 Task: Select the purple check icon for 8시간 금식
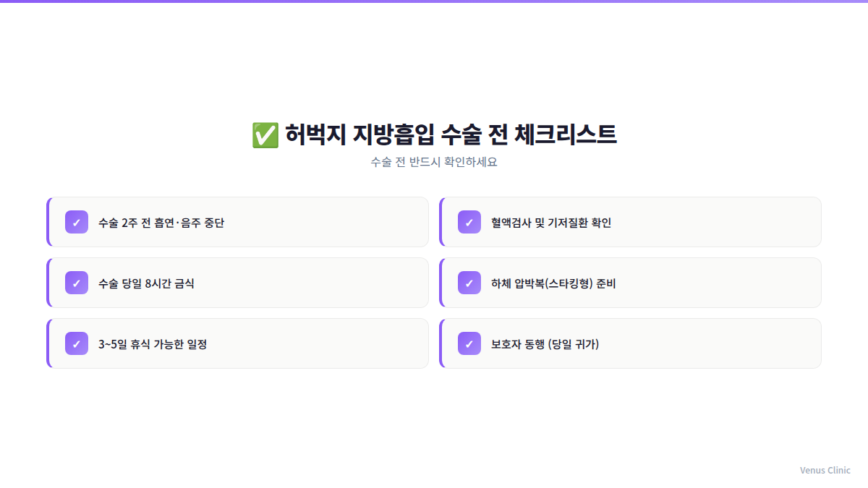(76, 283)
